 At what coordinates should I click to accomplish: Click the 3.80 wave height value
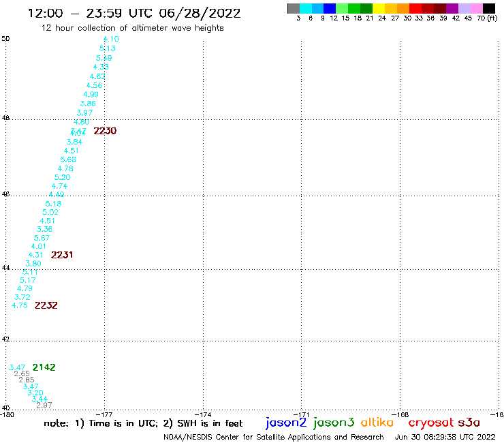coord(33,264)
